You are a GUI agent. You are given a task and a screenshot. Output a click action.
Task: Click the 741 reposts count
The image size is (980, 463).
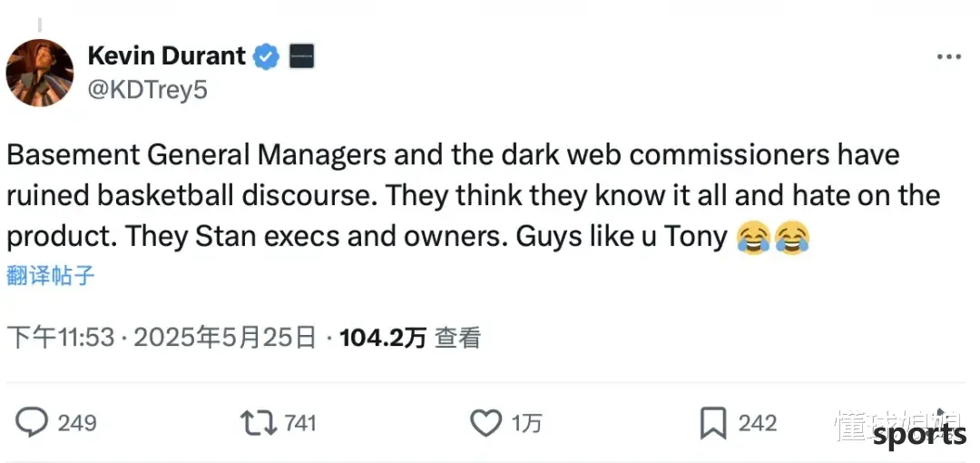[x=299, y=423]
